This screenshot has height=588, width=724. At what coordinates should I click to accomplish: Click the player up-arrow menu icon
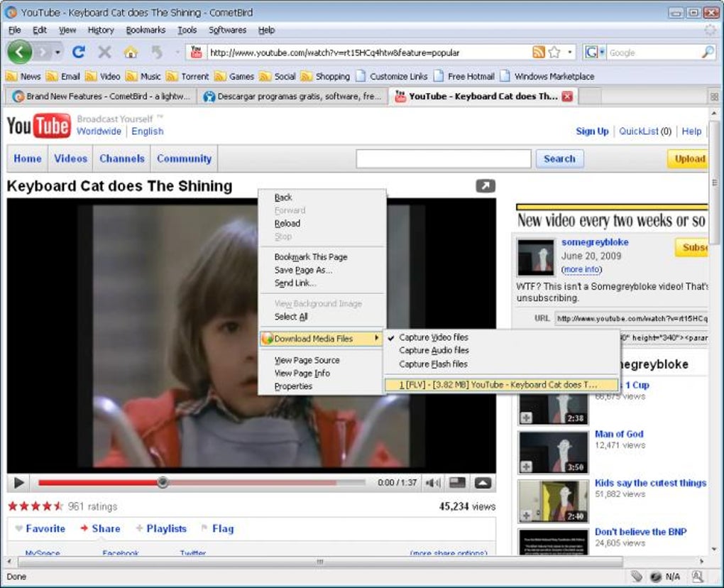483,483
